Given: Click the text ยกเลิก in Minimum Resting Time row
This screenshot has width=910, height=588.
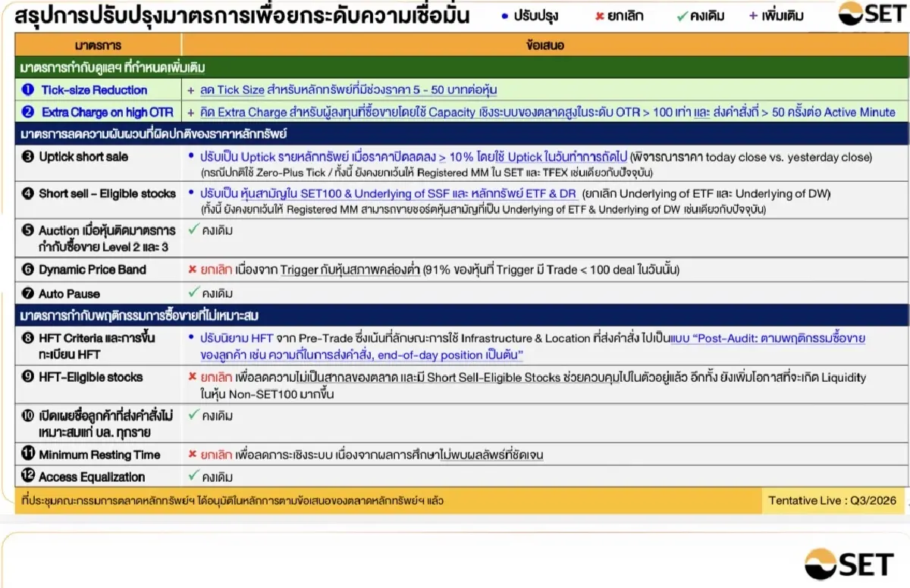Looking at the screenshot, I should (x=216, y=455).
